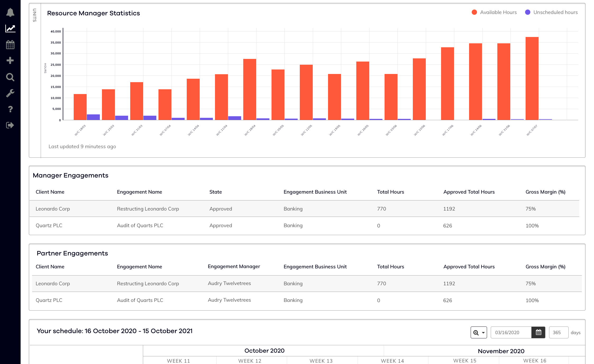Sort by Gross Margin in Manager Engagements
Screen dimensions: 594x364
pos(545,192)
